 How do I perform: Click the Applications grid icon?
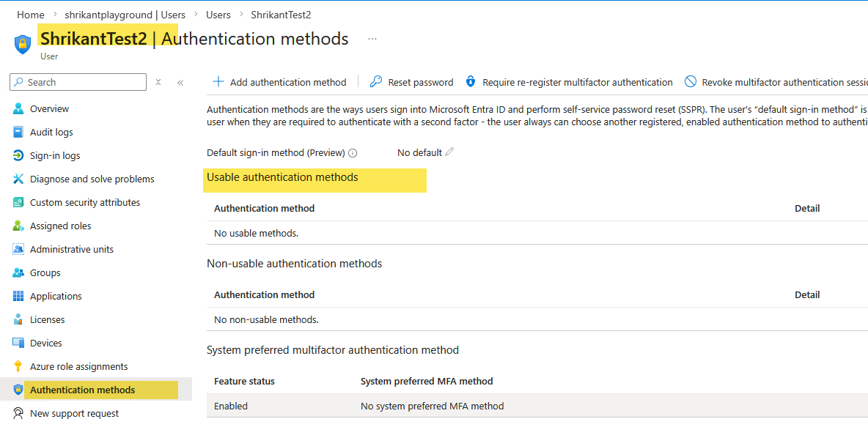tap(19, 296)
